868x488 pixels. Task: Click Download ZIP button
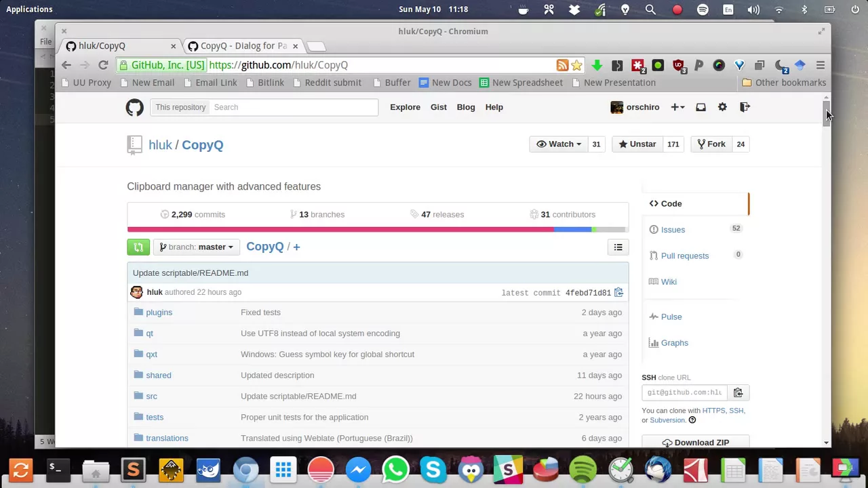click(x=695, y=443)
